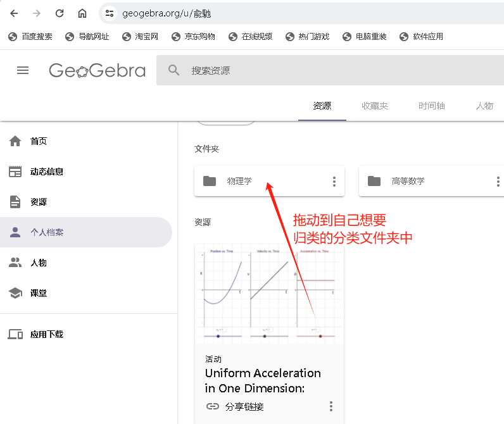The image size is (504, 424).
Task: Reload the page with the refresh icon
Action: [60, 13]
